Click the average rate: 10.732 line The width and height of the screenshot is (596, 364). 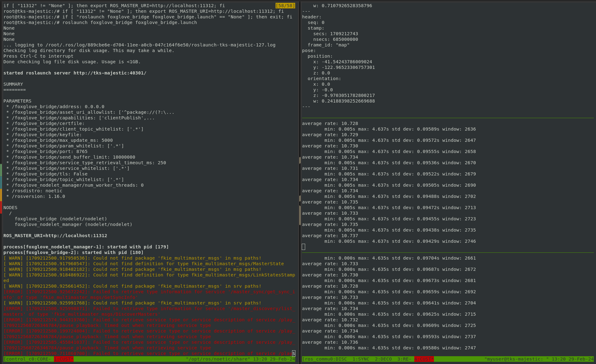point(330,320)
